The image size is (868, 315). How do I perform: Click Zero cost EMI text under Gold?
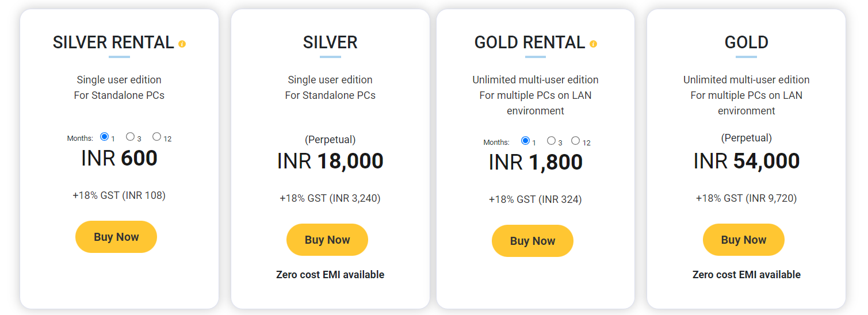pos(747,275)
